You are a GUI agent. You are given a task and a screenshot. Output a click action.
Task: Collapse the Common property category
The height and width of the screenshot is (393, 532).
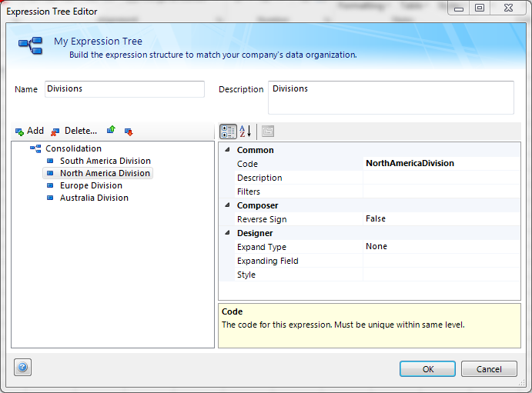(228, 150)
